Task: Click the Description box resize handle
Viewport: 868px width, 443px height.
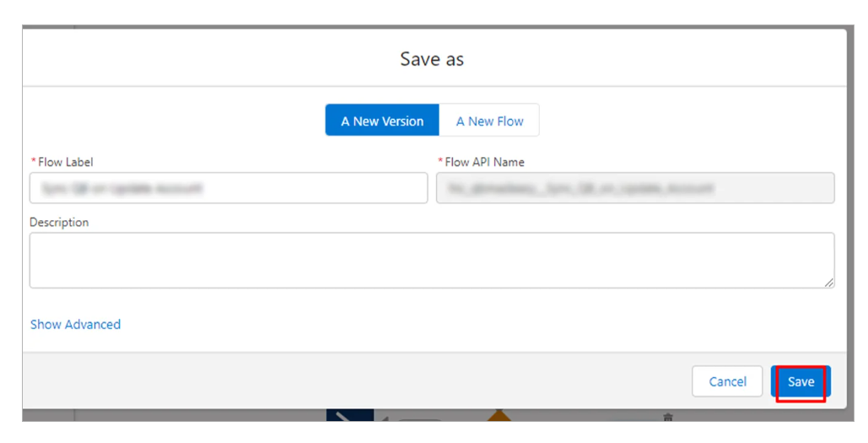Action: [829, 283]
